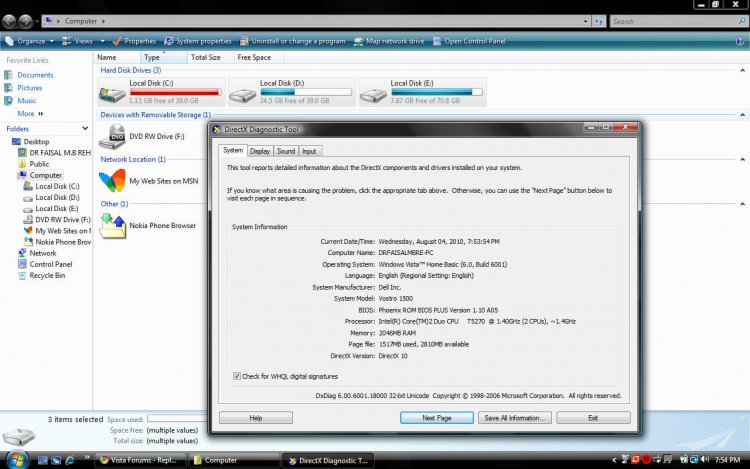
Task: Open the Explorer help icon
Action: point(739,41)
